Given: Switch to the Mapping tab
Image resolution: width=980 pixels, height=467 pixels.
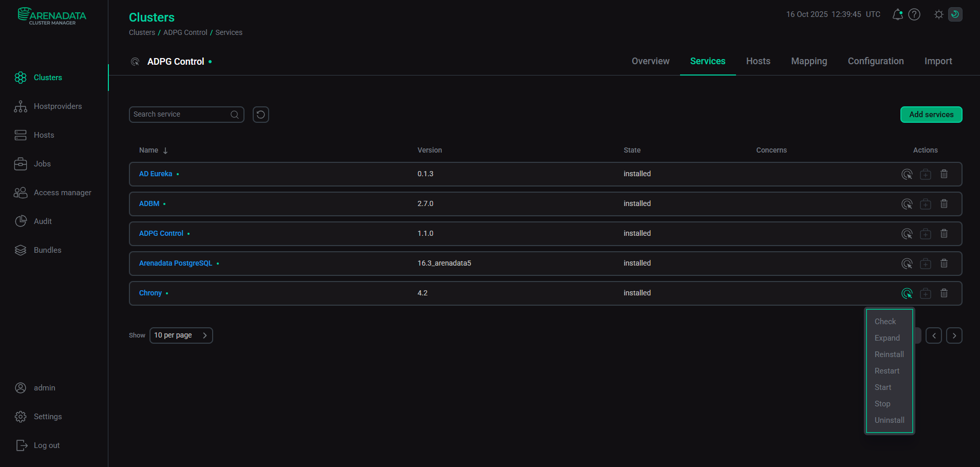Looking at the screenshot, I should (808, 61).
